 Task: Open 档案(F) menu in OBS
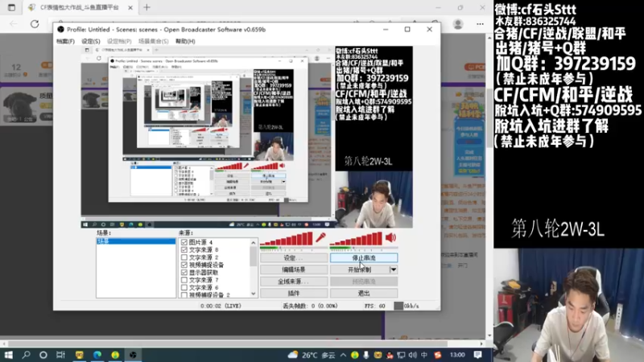(x=65, y=42)
